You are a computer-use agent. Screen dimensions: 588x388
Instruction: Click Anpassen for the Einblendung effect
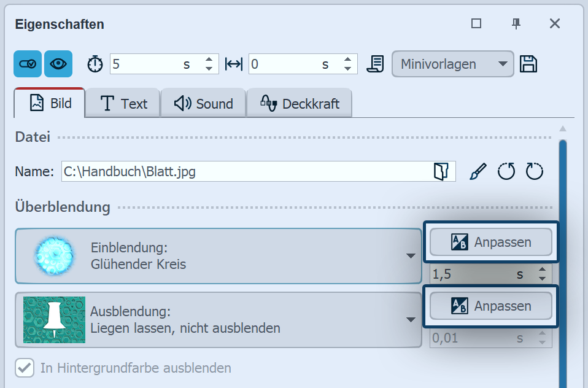point(490,242)
